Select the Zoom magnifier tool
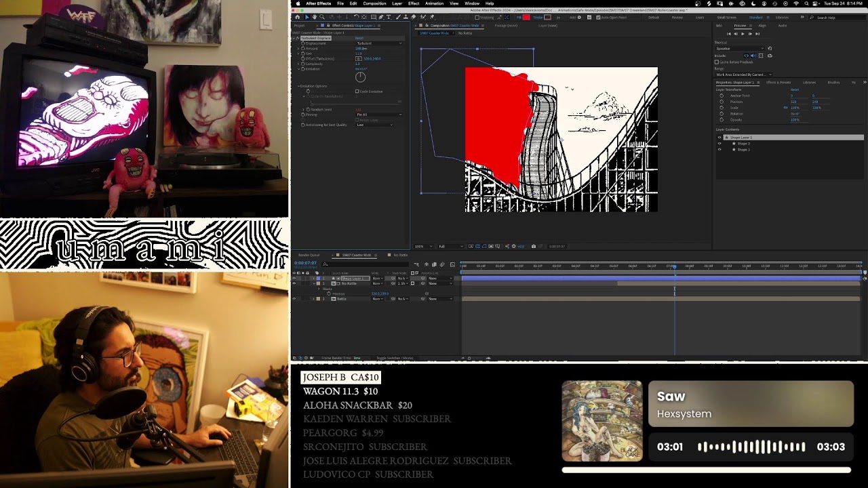 (x=321, y=17)
